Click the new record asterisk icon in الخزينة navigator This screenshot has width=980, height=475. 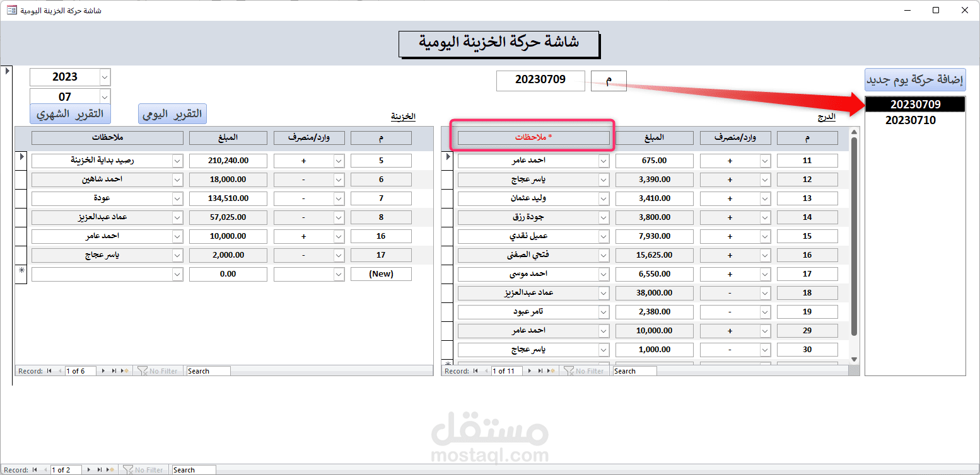[125, 370]
